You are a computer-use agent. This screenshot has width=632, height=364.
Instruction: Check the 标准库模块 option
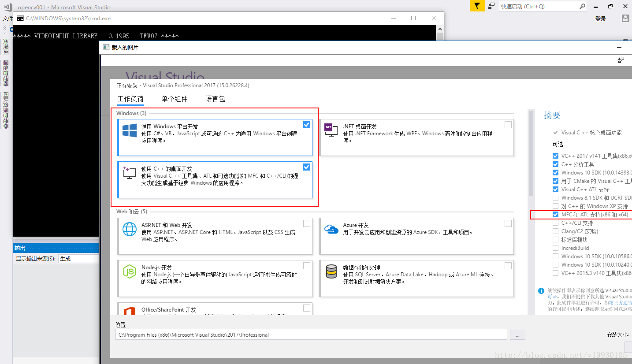pyautogui.click(x=555, y=239)
